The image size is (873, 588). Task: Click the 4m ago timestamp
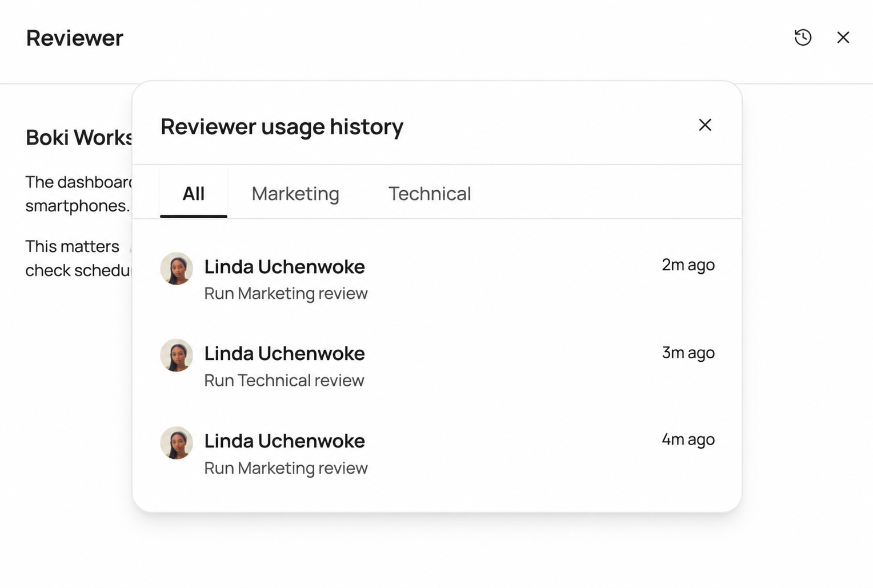click(688, 440)
